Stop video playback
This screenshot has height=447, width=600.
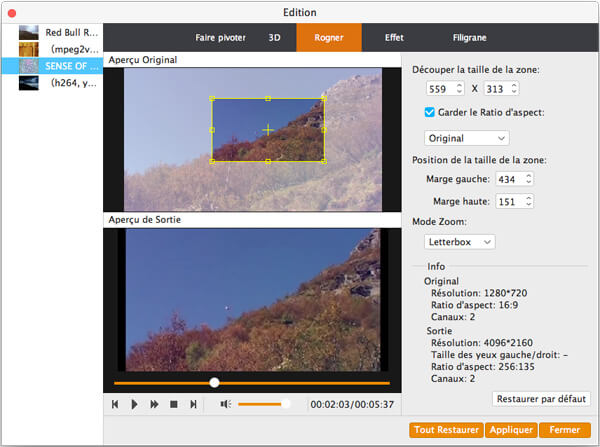[x=174, y=404]
